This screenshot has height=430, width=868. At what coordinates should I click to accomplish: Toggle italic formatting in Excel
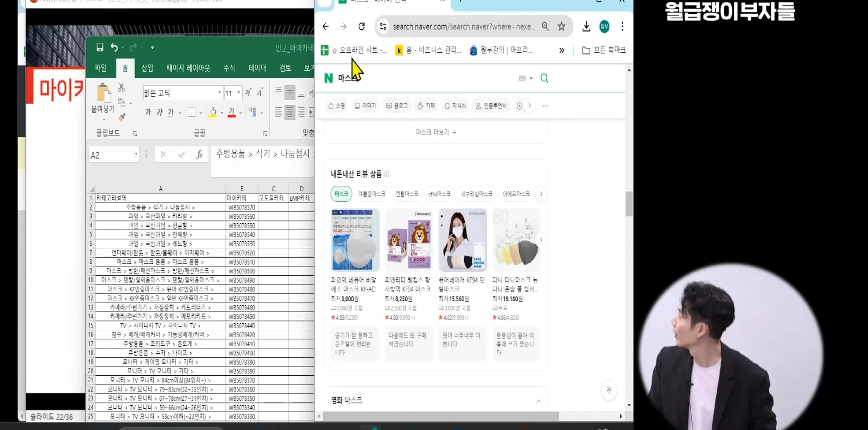159,112
